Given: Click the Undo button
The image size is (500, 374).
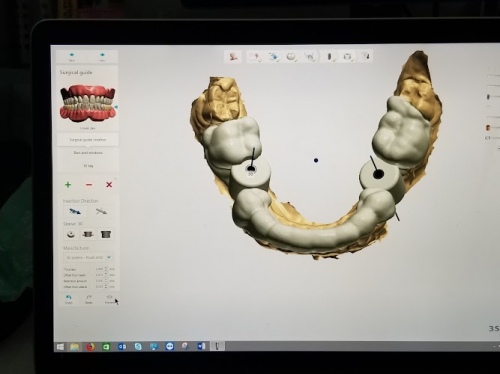Looking at the screenshot, I should [x=69, y=299].
